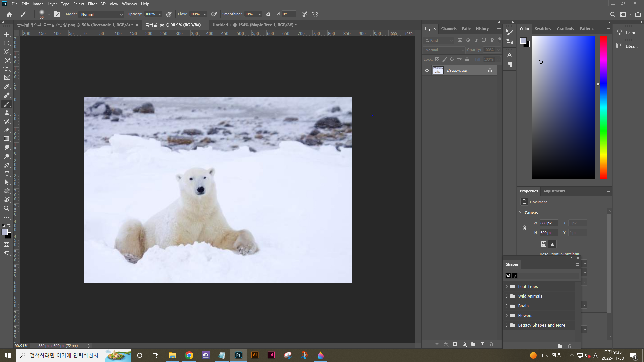The height and width of the screenshot is (362, 644).
Task: Open the brush Mode dropdown
Action: 101,14
